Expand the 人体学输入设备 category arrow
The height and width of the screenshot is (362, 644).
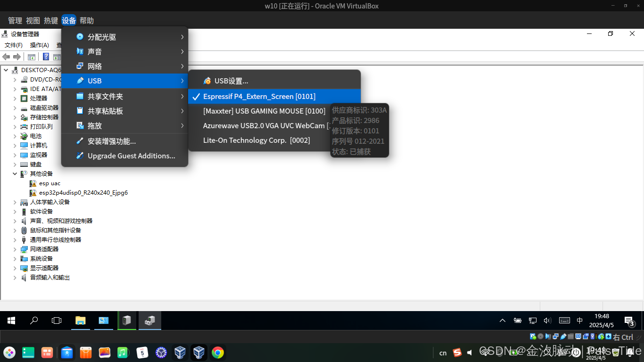point(15,202)
